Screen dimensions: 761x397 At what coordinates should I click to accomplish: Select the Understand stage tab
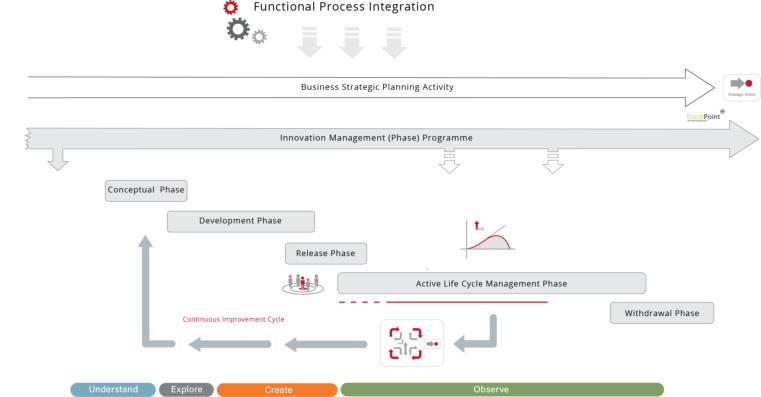coord(113,389)
